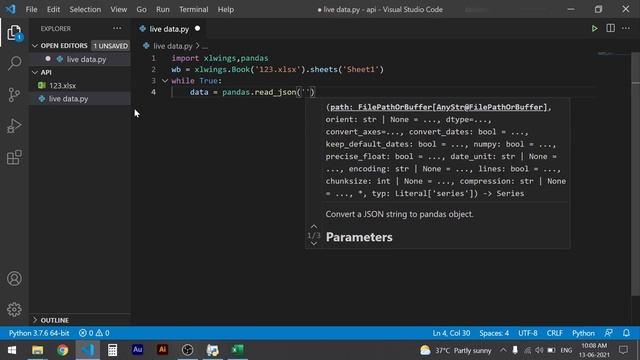Open the editor More Actions ellipsis
This screenshot has height=360, width=640.
pos(626,28)
